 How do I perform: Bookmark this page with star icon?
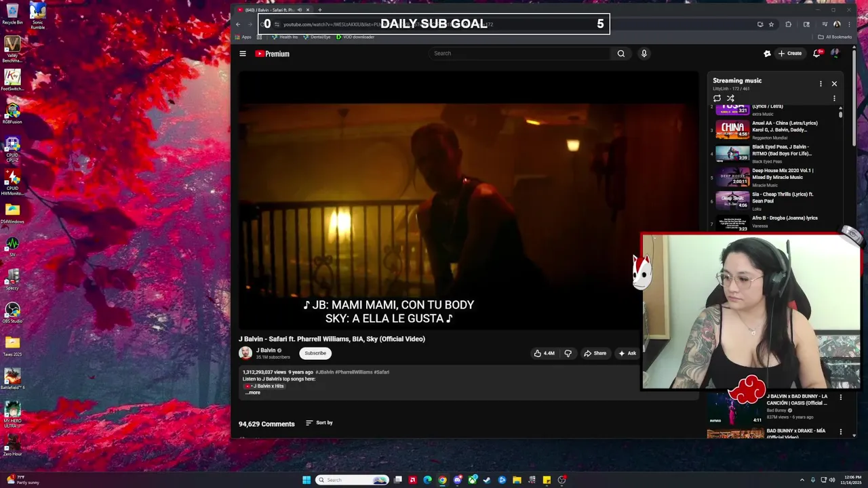[x=771, y=24]
